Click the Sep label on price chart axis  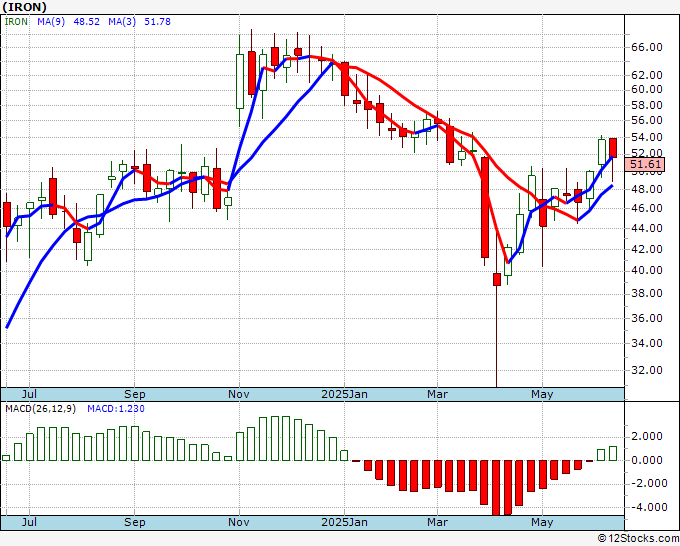pos(134,394)
